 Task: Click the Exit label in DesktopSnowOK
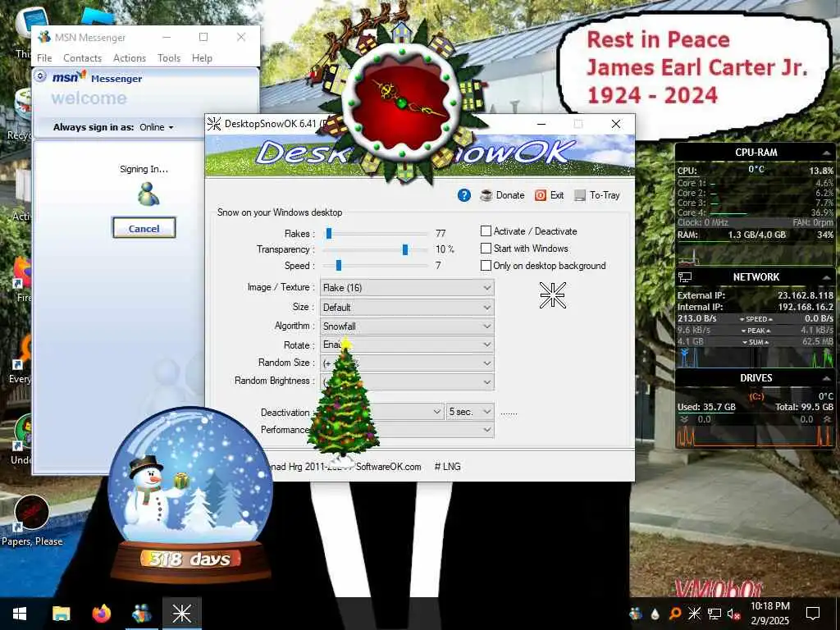click(x=557, y=195)
